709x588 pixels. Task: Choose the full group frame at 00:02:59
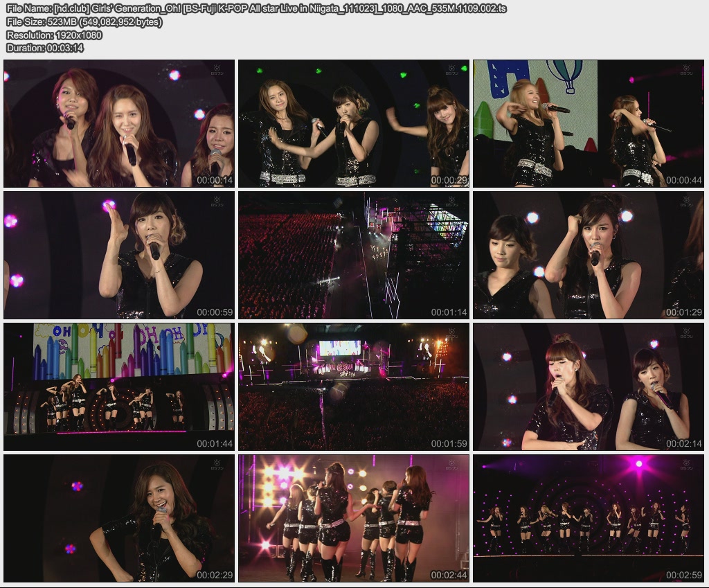coord(589,518)
